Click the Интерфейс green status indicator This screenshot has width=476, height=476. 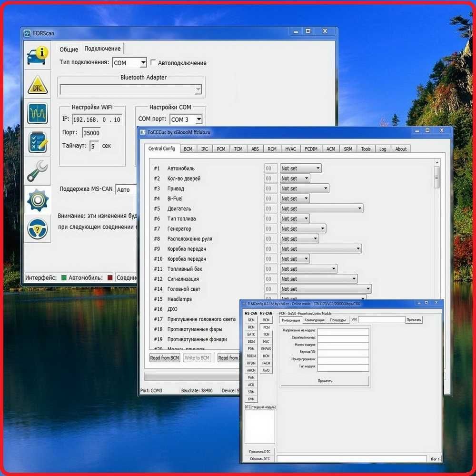64,278
